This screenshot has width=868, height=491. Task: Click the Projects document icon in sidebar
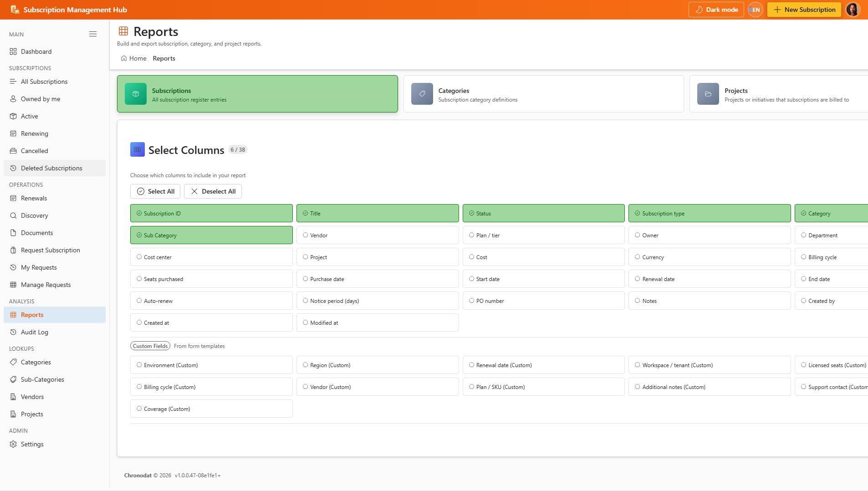(13, 414)
